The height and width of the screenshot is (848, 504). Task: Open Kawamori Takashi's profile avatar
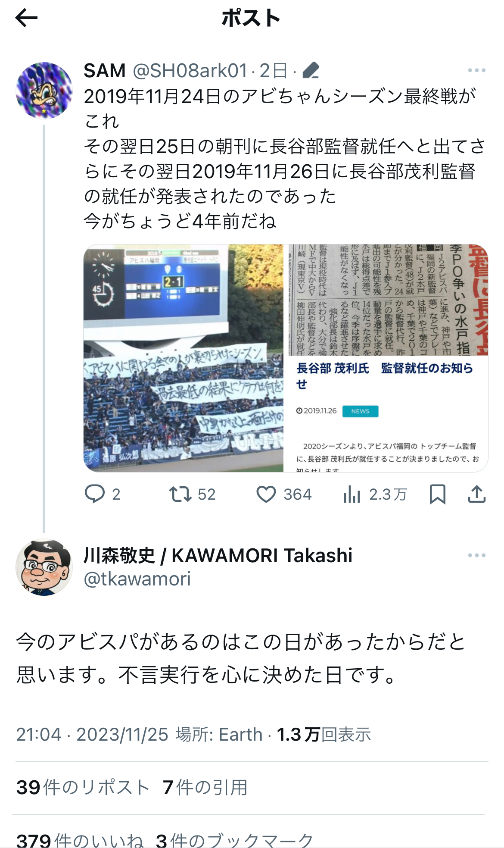point(44,567)
